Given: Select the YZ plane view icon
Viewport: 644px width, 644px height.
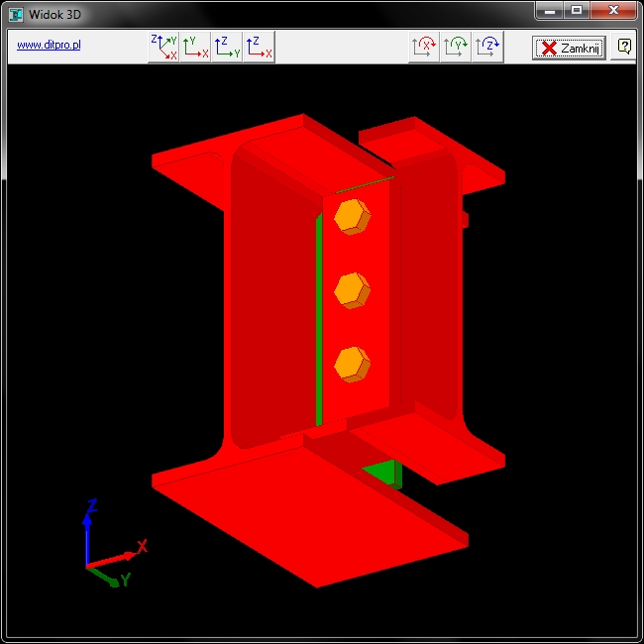Looking at the screenshot, I should 227,47.
